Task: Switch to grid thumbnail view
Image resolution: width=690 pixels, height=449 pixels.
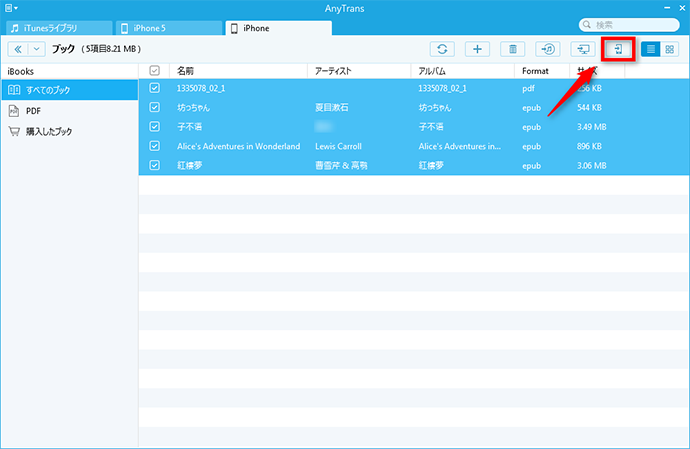Action: pyautogui.click(x=669, y=49)
